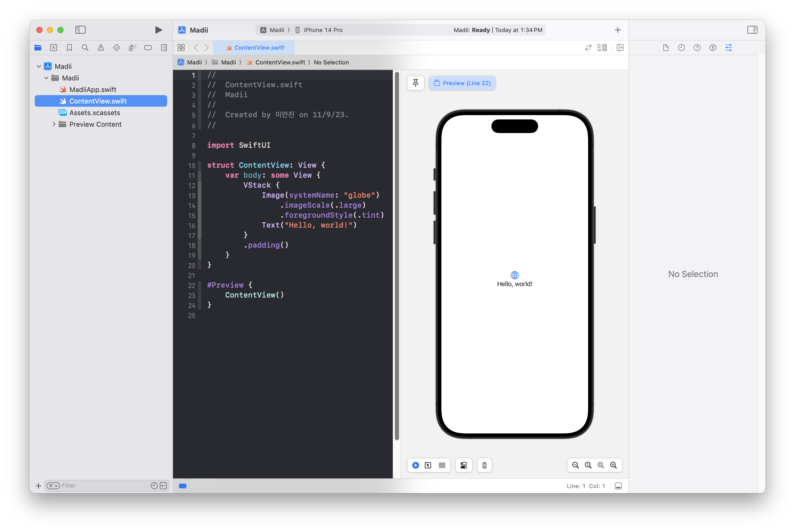This screenshot has width=795, height=532.
Task: Expand the Preview Content folder
Action: coord(54,124)
